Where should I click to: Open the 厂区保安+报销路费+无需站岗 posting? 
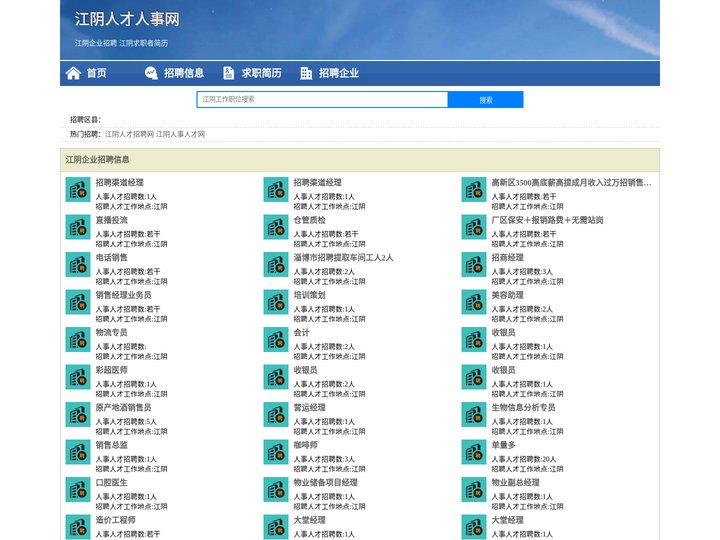click(547, 220)
